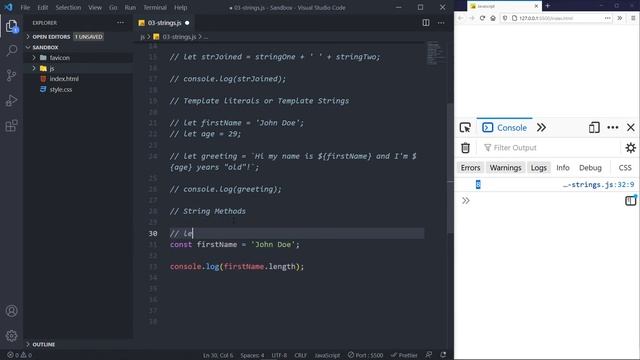Collapse the Sandbox folder section

(x=45, y=47)
